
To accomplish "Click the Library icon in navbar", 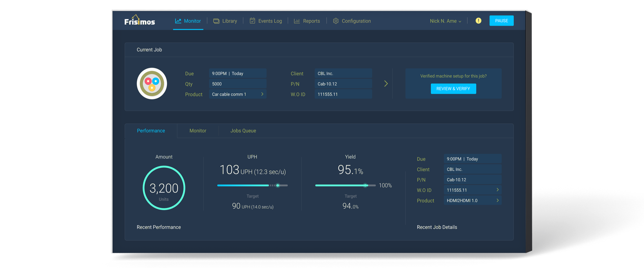I will (216, 21).
